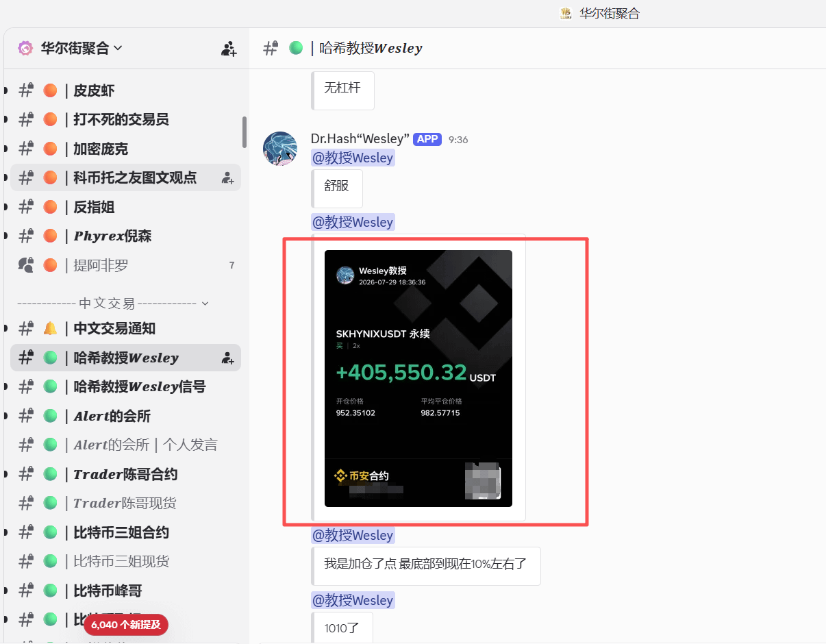The height and width of the screenshot is (644, 826).
Task: Click the 6,040 个新提及 jump button
Action: 126,625
